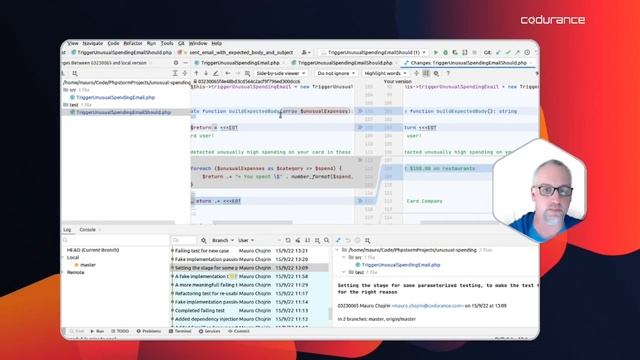
Task: Click the commit text filter field
Action: point(184,240)
